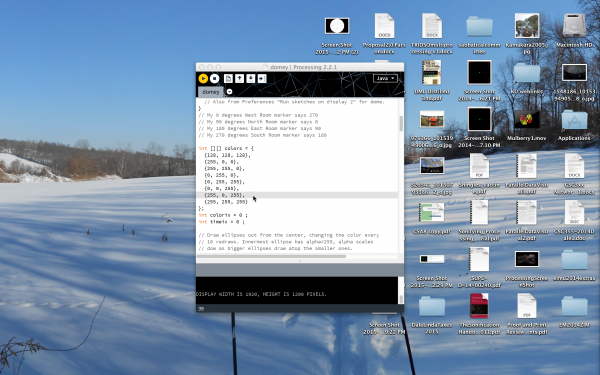Screen dimensions: 600x375
Task: Click the line 'int colorix = 0 ;'
Action: click(223, 215)
